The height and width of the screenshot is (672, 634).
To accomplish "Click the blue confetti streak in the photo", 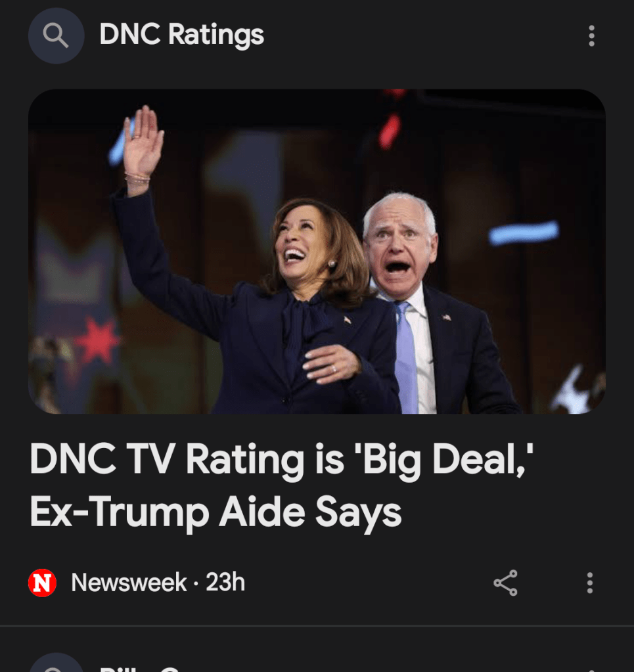I will 524,233.
